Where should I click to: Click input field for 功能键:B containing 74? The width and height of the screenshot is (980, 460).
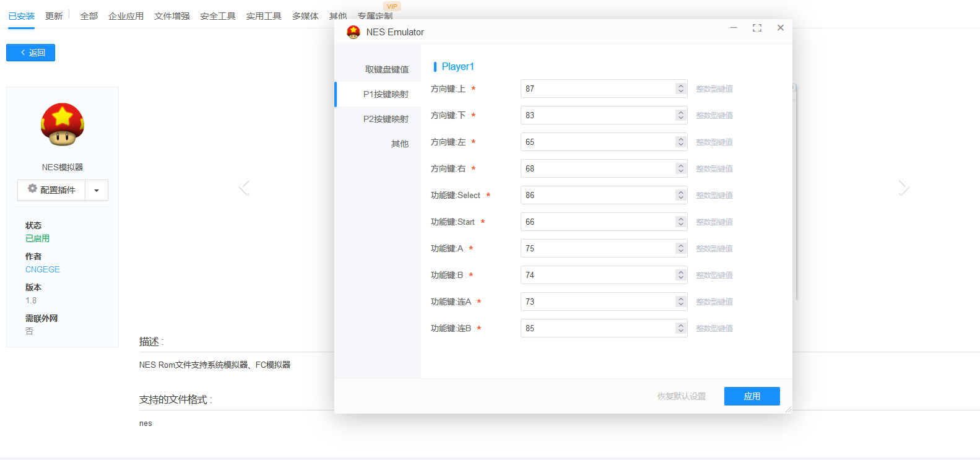coord(604,275)
